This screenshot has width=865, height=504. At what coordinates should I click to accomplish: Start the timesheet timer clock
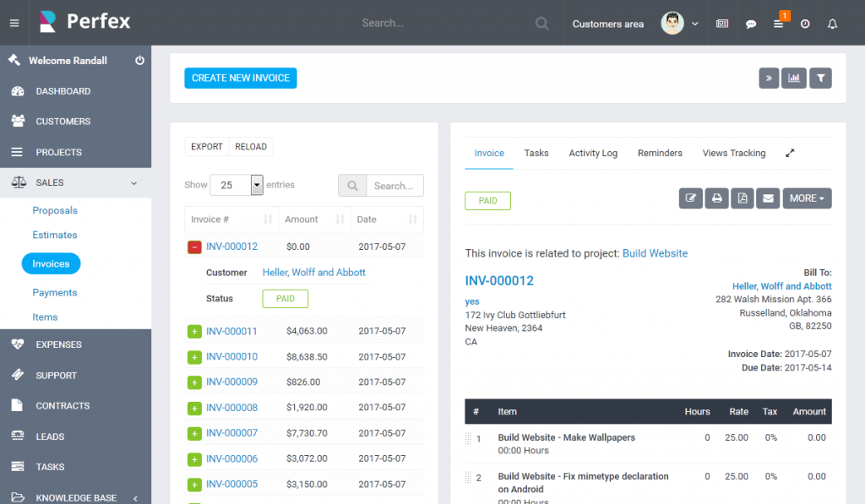click(804, 23)
